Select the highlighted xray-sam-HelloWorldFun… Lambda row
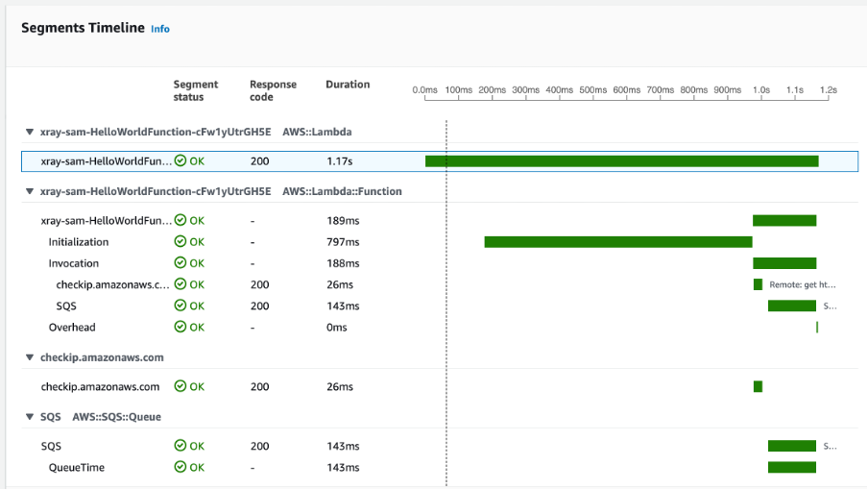Image resolution: width=868 pixels, height=490 pixels. point(440,161)
